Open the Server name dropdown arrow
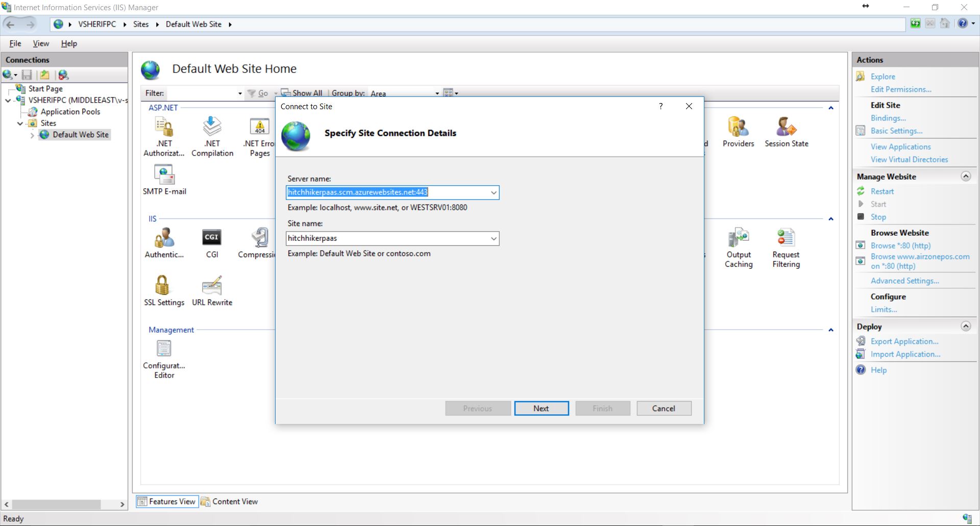Image resolution: width=980 pixels, height=526 pixels. pyautogui.click(x=494, y=192)
